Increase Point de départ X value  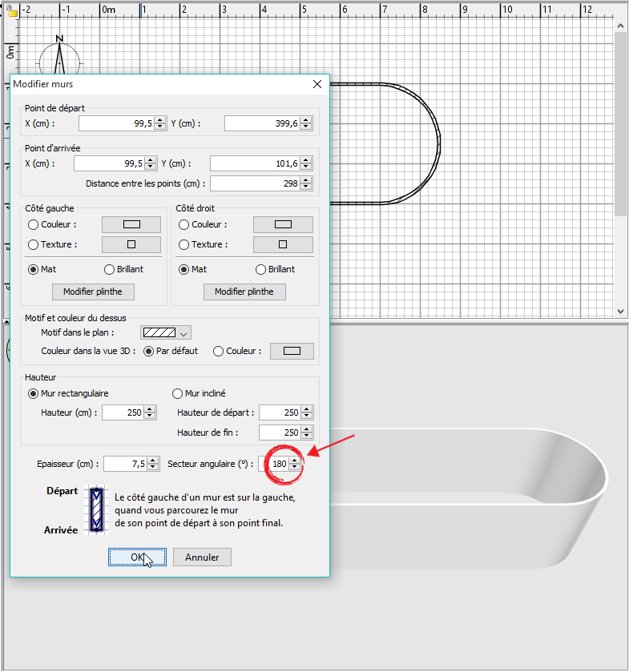tap(160, 120)
